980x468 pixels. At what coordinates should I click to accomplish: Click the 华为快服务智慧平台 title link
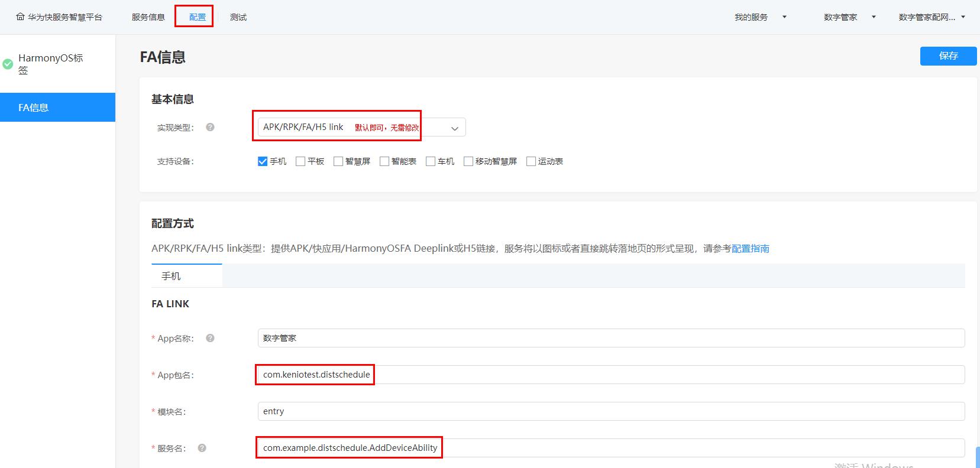tap(65, 17)
